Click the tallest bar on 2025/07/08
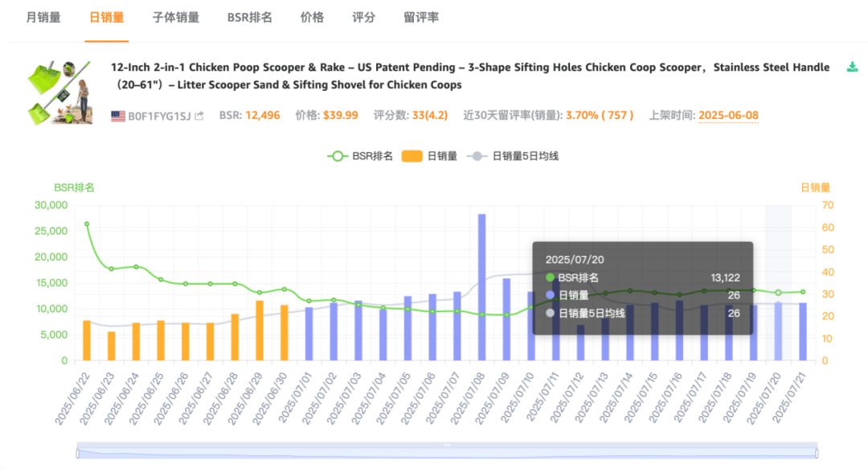This screenshot has width=868, height=469. point(482,287)
